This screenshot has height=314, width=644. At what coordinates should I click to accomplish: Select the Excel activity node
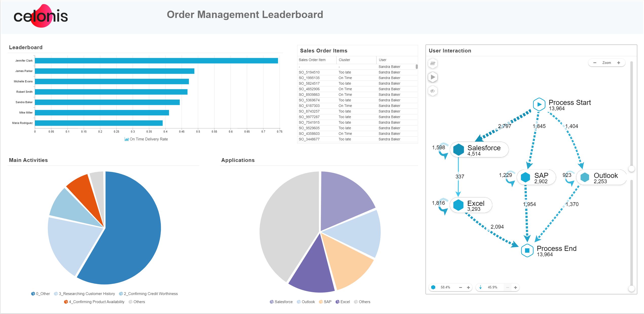[x=471, y=205]
